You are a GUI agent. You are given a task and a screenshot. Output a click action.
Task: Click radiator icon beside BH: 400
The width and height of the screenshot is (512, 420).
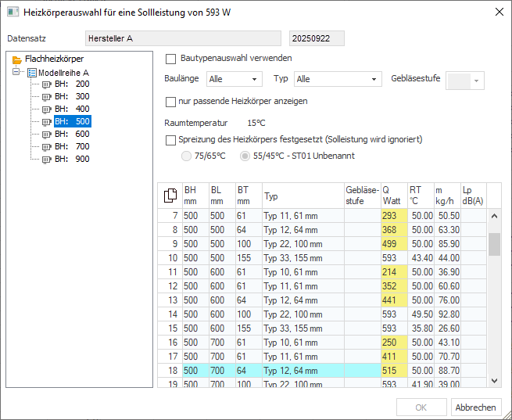point(47,109)
